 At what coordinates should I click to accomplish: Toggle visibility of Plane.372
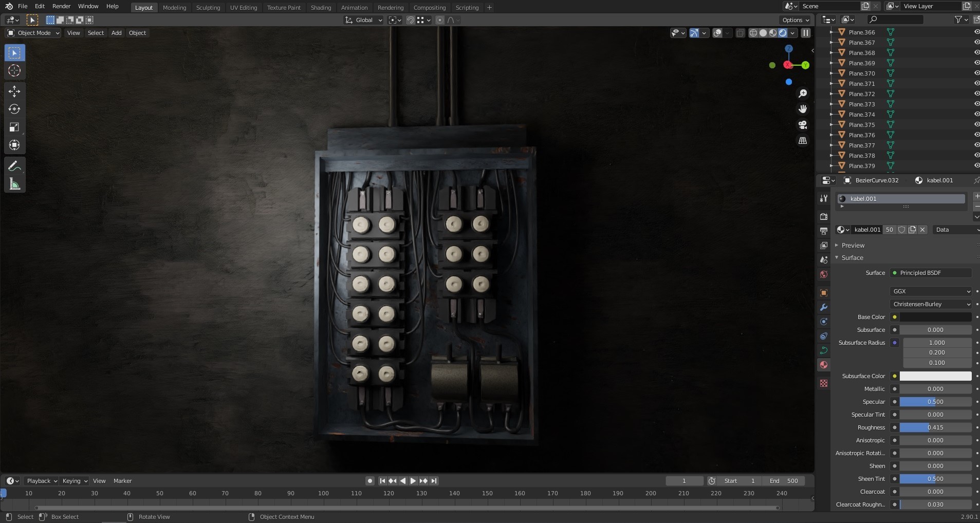point(976,94)
